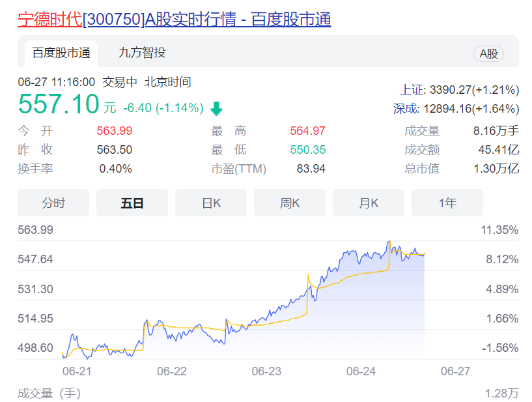Click the 北京时间 label
The width and height of the screenshot is (532, 402).
click(167, 82)
